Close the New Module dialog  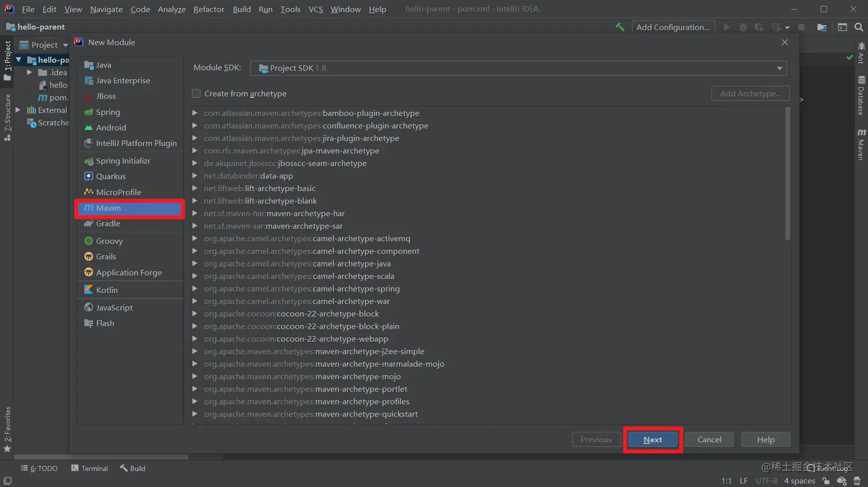(785, 42)
